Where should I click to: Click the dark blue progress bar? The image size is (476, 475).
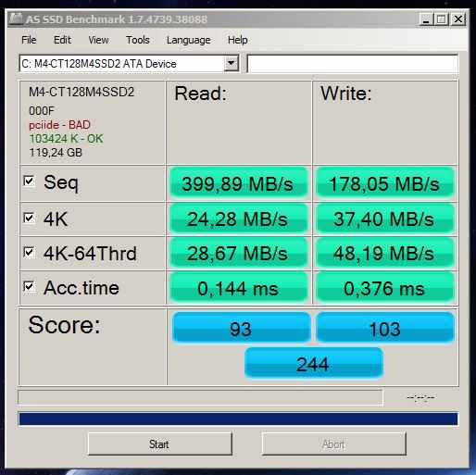[238, 419]
